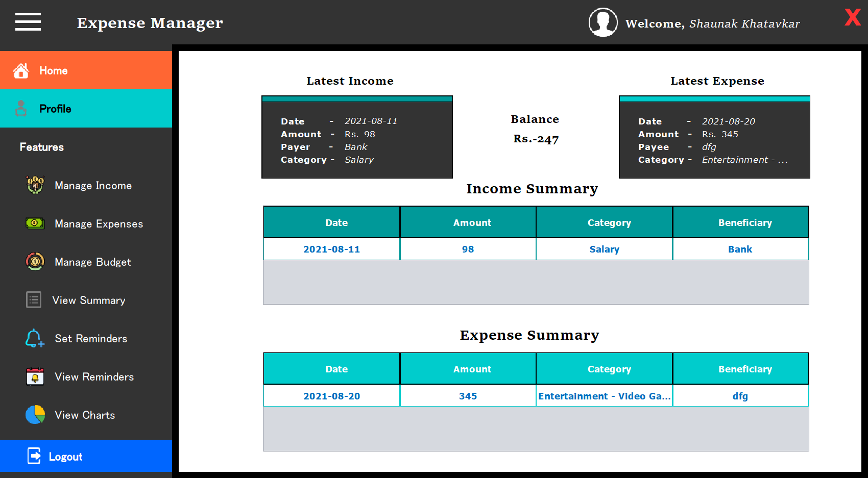The image size is (868, 478).
Task: Click the Logout exit icon
Action: click(x=33, y=456)
